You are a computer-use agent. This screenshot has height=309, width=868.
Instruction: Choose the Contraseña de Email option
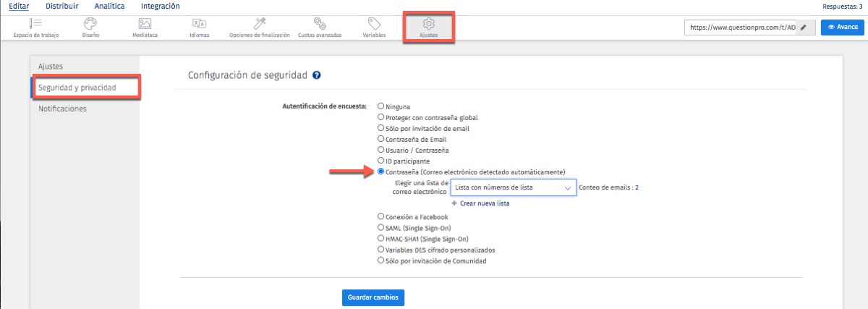coord(381,139)
